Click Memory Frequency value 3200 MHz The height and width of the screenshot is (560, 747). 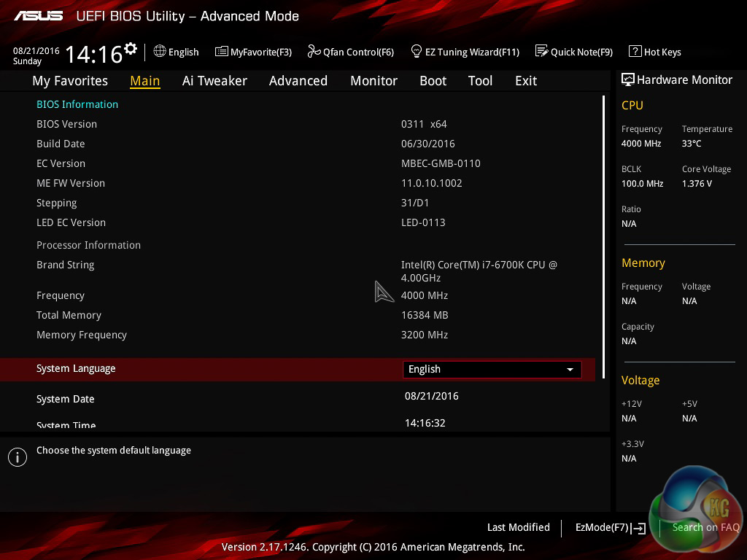click(x=425, y=335)
